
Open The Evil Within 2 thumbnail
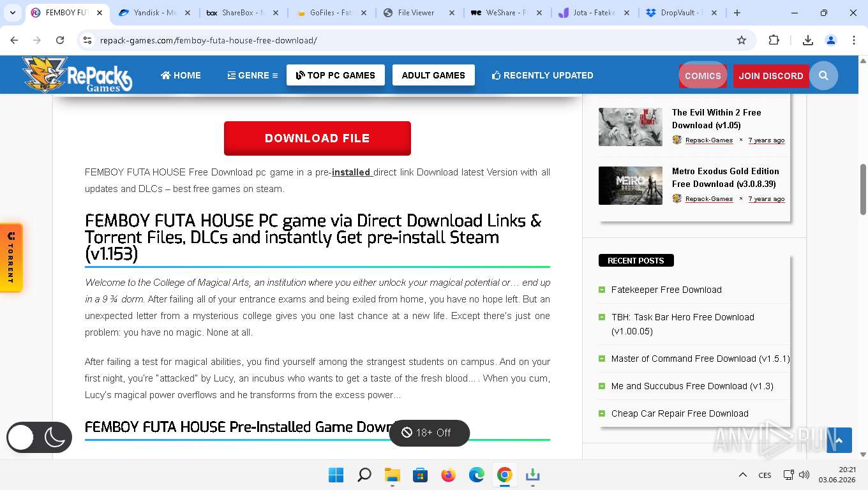(631, 127)
